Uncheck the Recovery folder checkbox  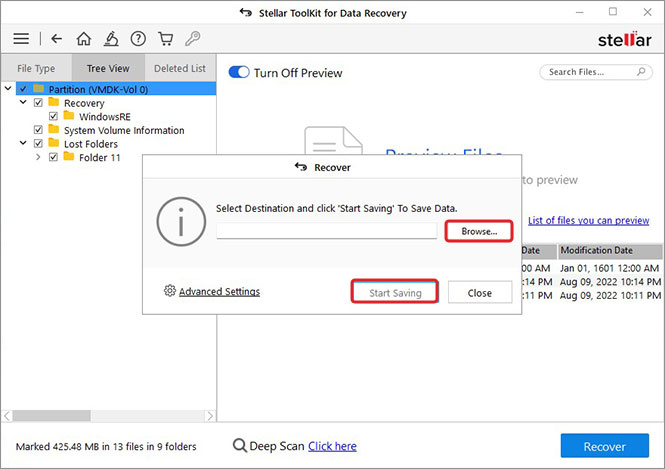point(38,103)
